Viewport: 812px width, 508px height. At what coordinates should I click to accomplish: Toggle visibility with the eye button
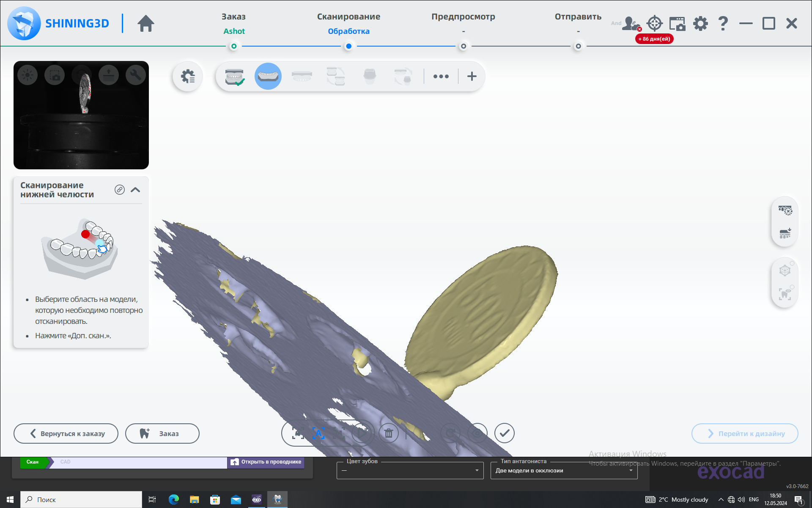coord(477,433)
